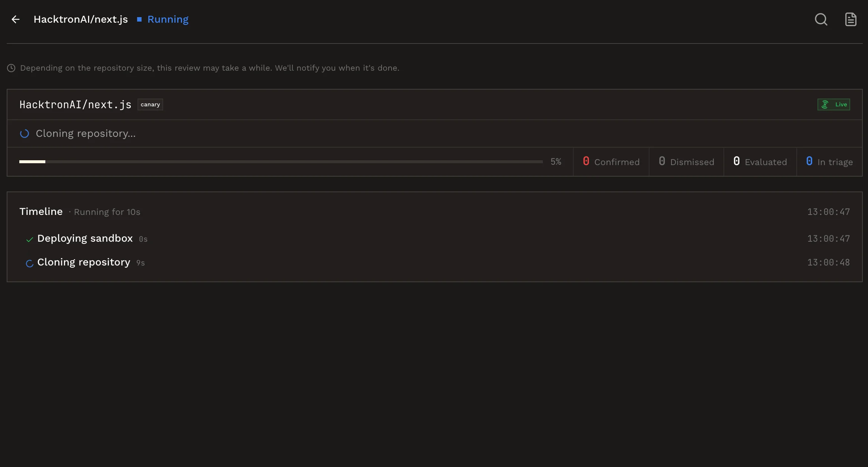This screenshot has height=467, width=868.
Task: Click the spinner next to Cloning repository...
Action: (x=25, y=133)
